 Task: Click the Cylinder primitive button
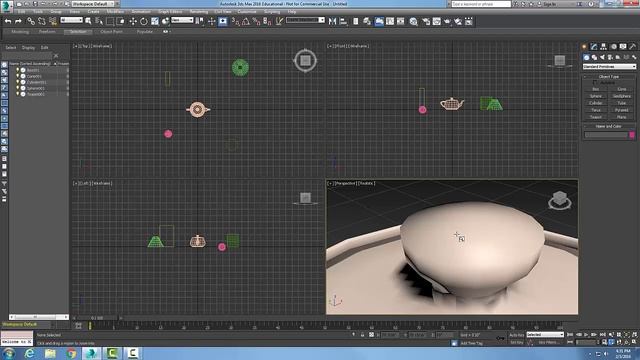coord(596,103)
